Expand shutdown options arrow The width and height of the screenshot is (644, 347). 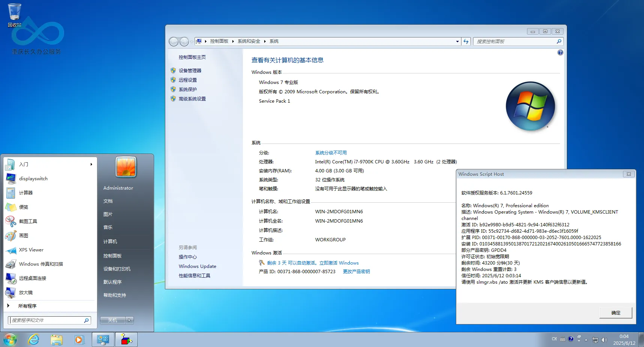(130, 320)
